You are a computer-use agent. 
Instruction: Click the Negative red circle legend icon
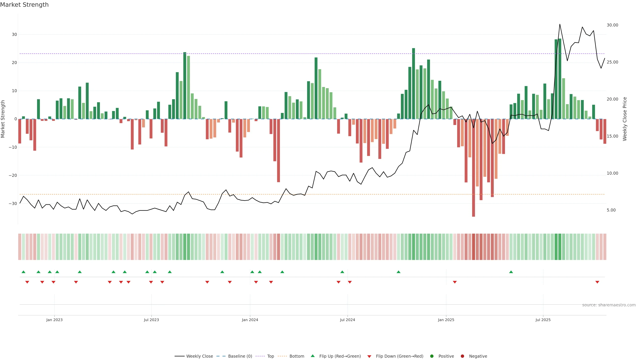click(462, 356)
